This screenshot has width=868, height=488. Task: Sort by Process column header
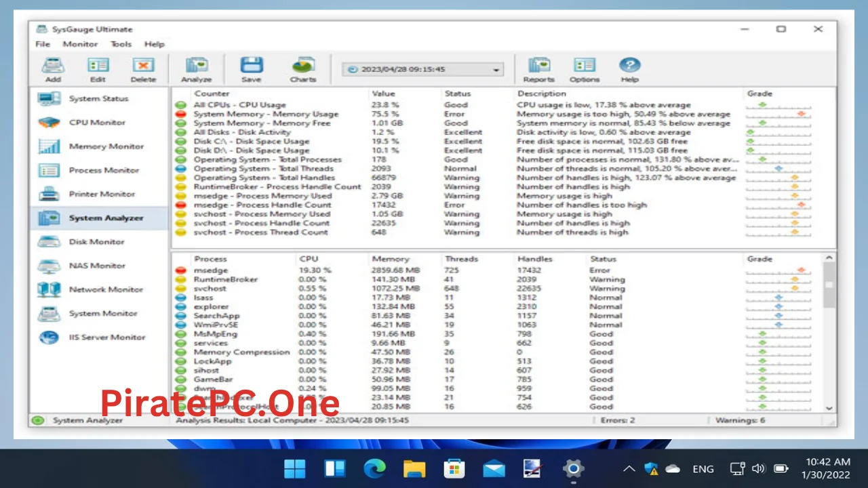click(x=210, y=259)
